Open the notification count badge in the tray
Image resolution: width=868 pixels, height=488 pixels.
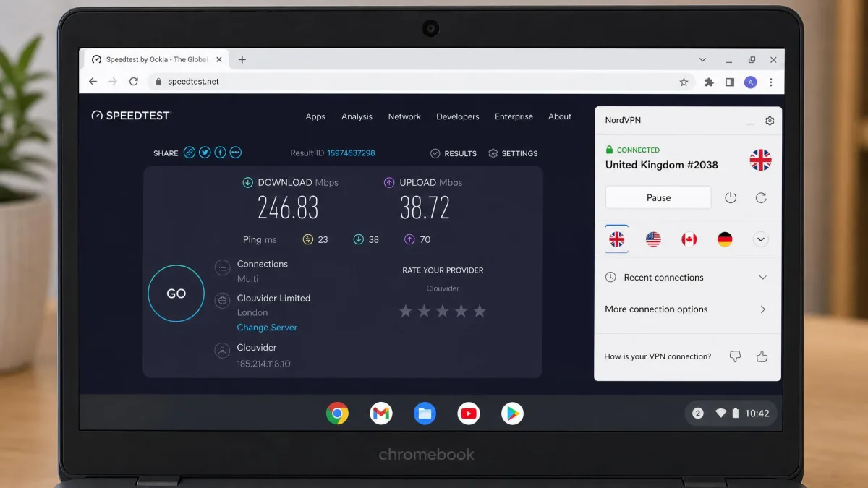[x=697, y=414]
